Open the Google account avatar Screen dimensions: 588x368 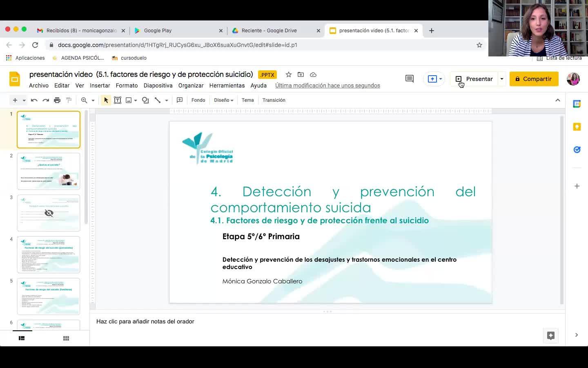coord(573,79)
